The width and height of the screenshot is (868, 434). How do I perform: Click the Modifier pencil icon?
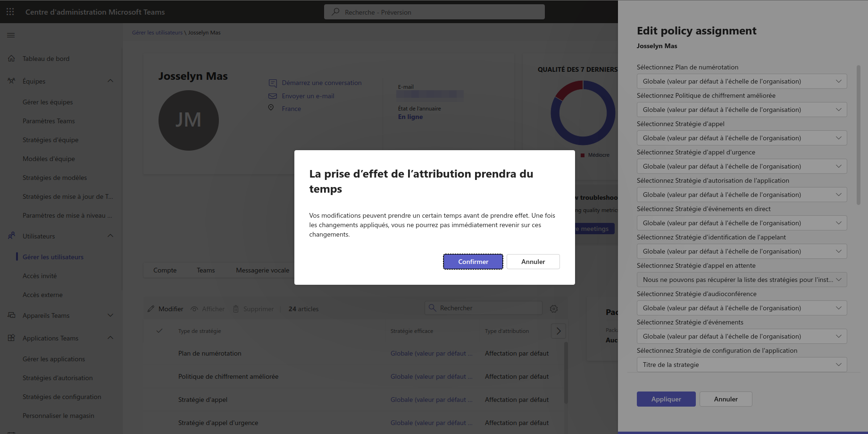pos(151,309)
